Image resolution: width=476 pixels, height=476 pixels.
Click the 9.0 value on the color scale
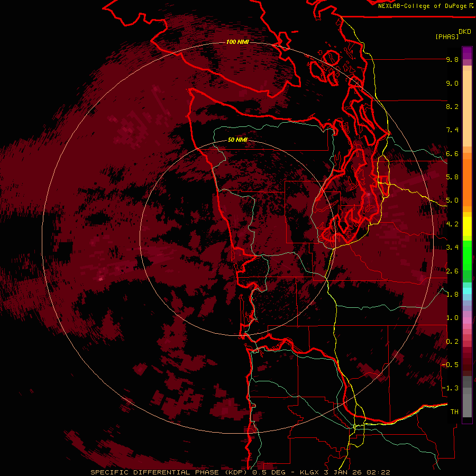[452, 84]
